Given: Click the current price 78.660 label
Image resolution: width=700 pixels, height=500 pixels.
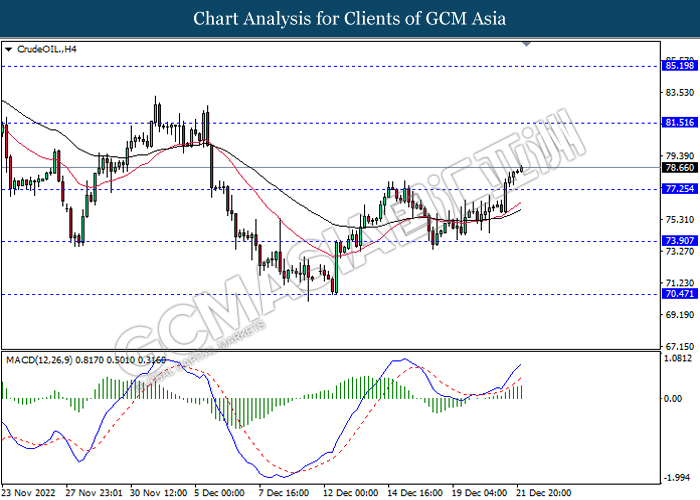Looking at the screenshot, I should click(x=679, y=167).
